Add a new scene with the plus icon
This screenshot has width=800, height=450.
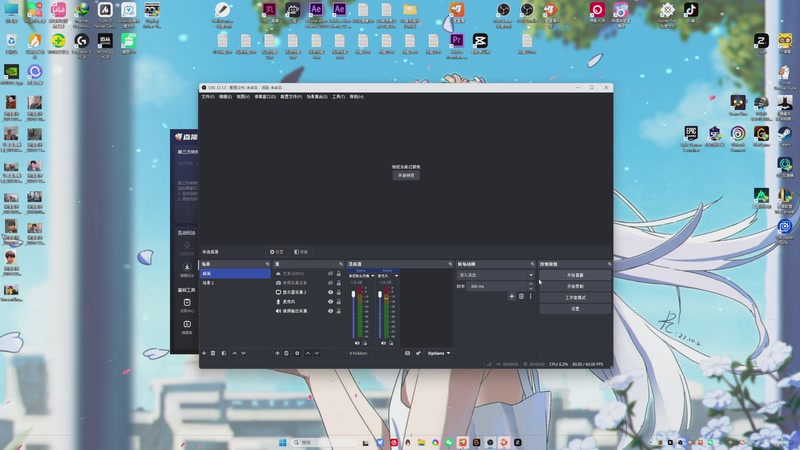[x=204, y=353]
